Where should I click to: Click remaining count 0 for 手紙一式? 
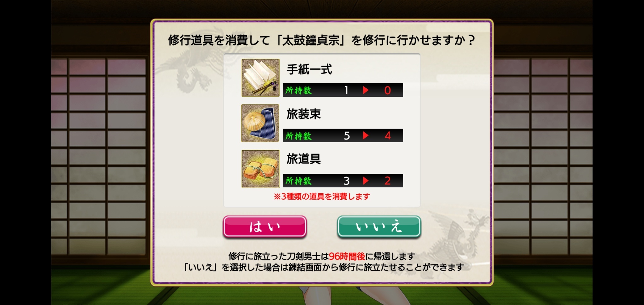coord(387,91)
